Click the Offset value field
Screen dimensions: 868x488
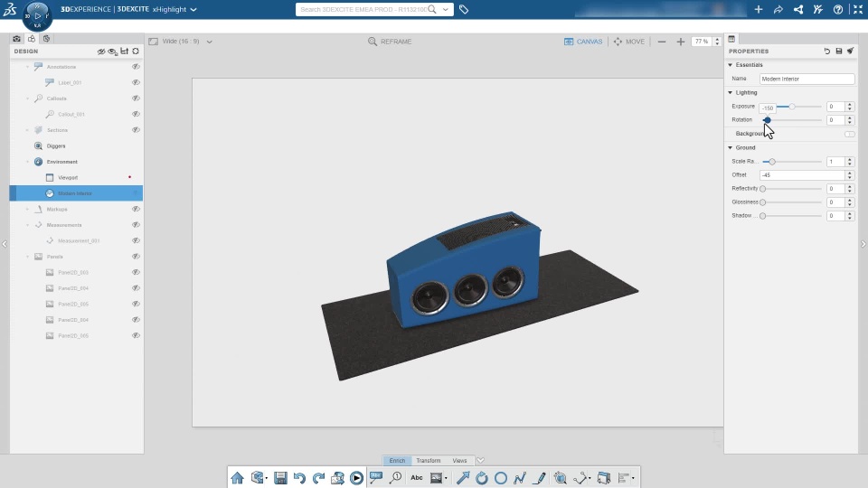803,174
